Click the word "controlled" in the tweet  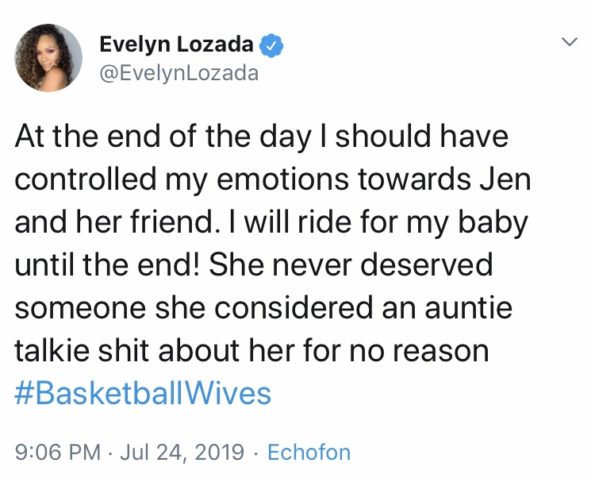click(x=86, y=179)
